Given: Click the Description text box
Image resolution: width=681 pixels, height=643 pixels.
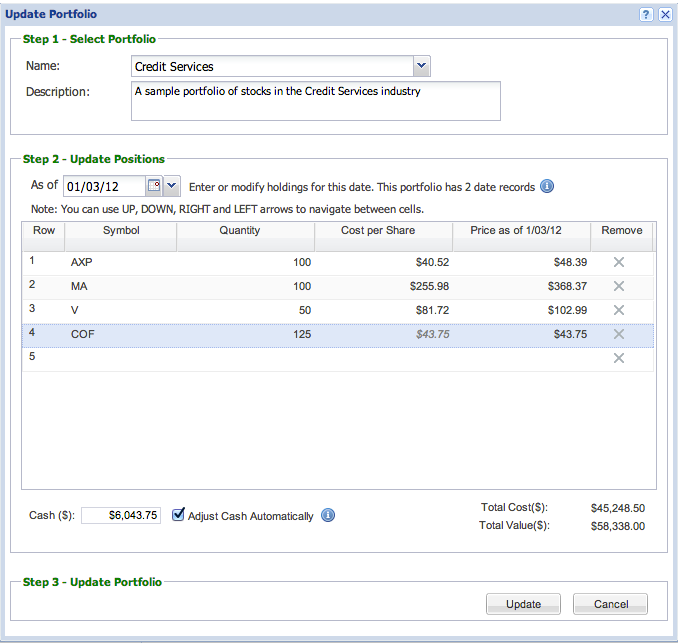Looking at the screenshot, I should tap(316, 101).
